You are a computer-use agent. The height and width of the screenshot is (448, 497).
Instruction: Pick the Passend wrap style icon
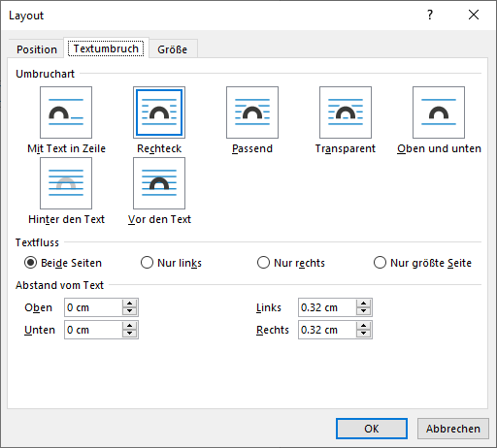pyautogui.click(x=252, y=112)
